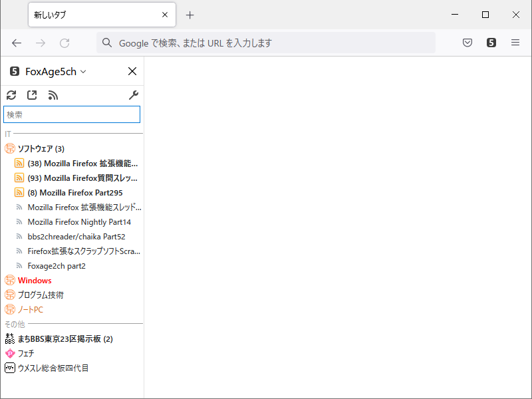The height and width of the screenshot is (399, 532).
Task: Open thread (93) Mozilla Firefox質問スレッ
Action: coord(82,178)
